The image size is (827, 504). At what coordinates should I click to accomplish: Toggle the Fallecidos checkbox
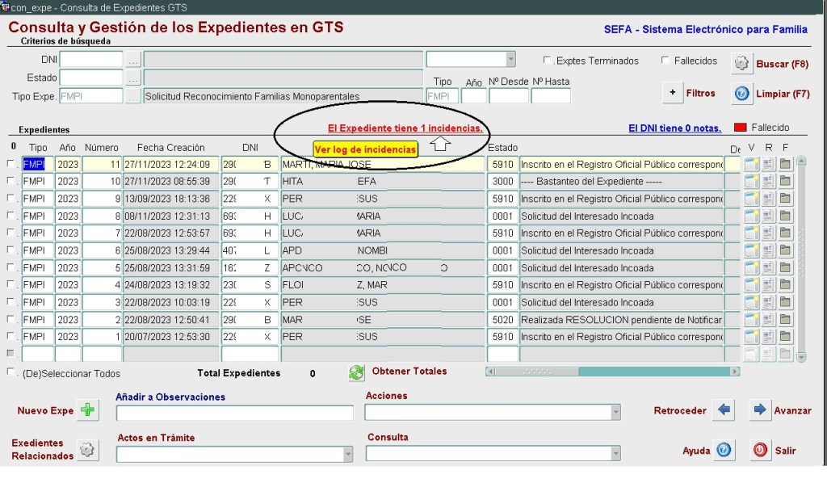pos(665,61)
